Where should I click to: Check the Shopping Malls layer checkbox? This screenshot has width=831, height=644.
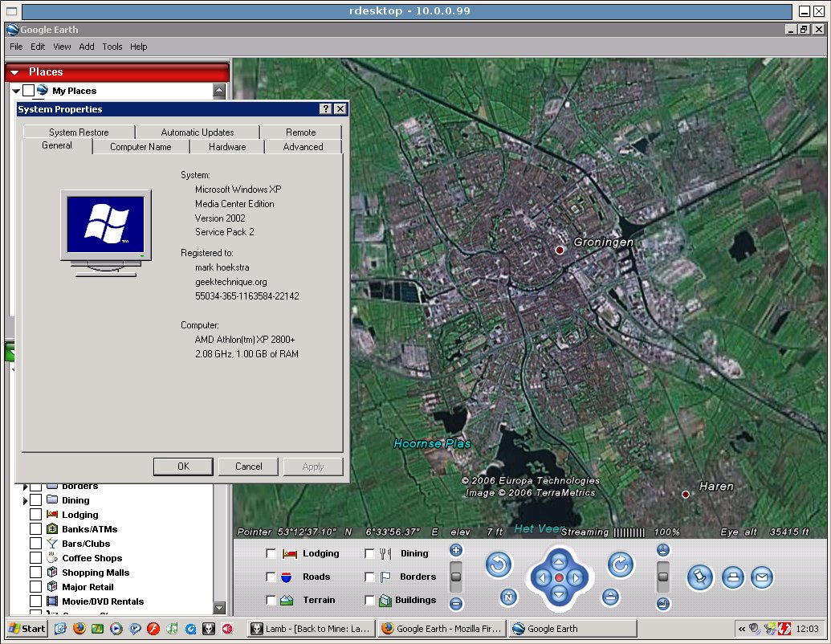click(35, 573)
